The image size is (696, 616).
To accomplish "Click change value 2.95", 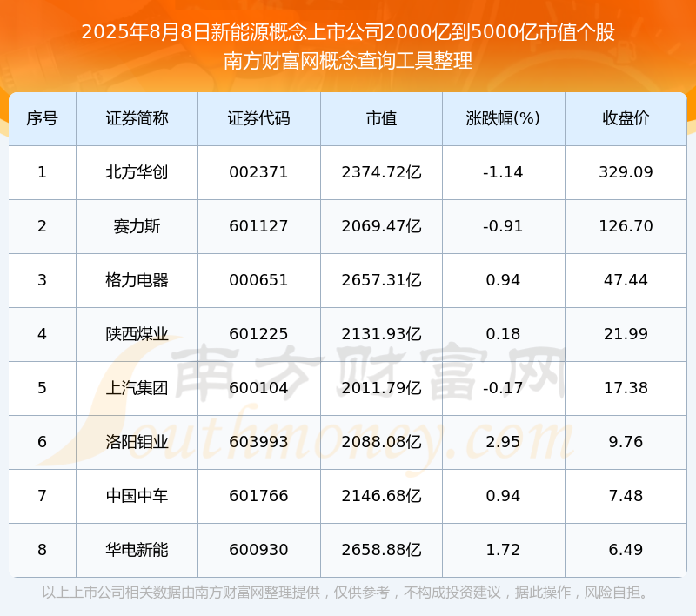I will coord(503,442).
